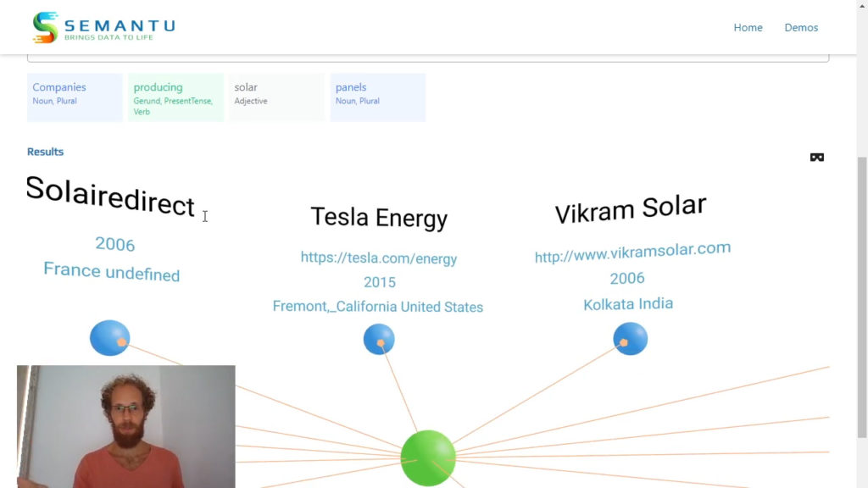868x488 pixels.
Task: Click the Semantu logo
Action: (103, 28)
